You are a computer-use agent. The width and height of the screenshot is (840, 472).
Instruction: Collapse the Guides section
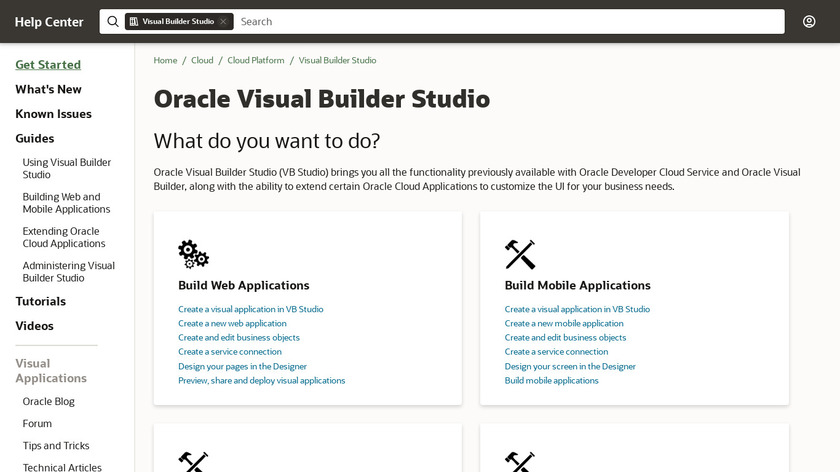click(x=35, y=138)
